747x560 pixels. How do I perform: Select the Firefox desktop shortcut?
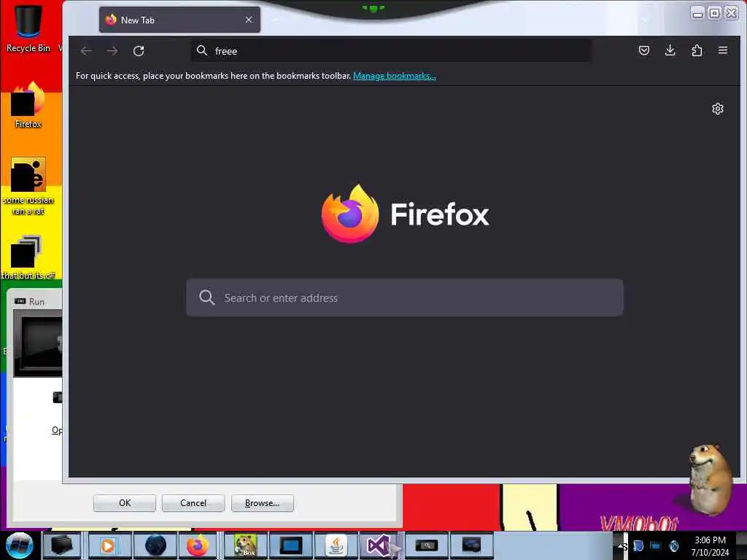click(28, 106)
